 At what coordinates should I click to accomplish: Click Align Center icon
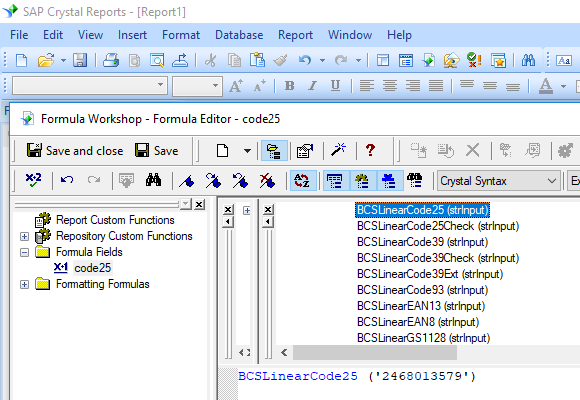(390, 86)
